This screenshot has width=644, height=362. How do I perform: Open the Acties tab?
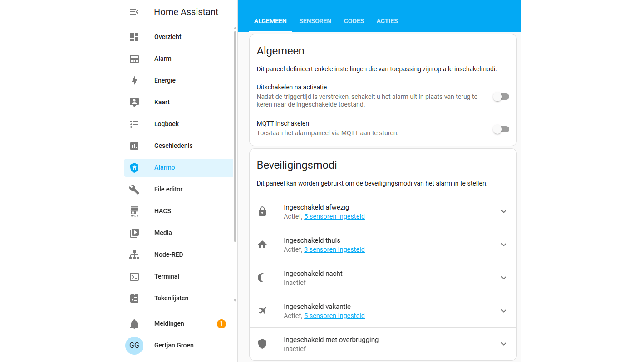387,21
